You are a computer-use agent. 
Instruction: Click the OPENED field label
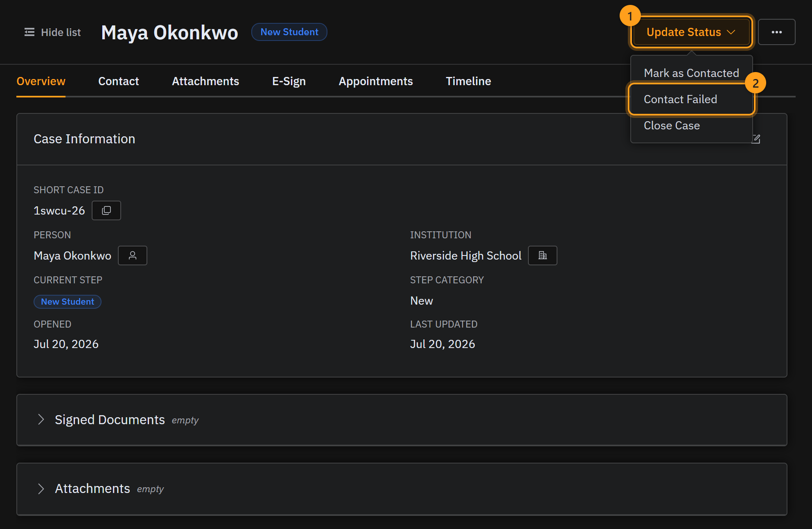point(52,324)
